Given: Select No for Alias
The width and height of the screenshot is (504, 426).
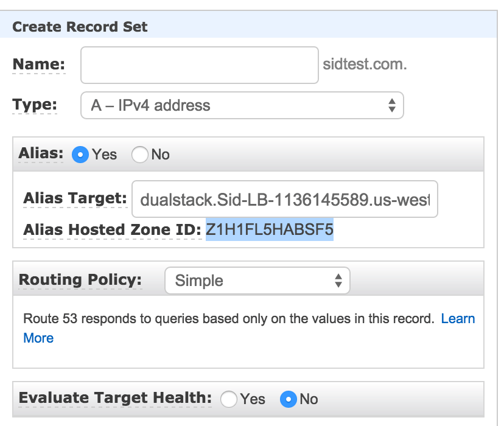Looking at the screenshot, I should coord(140,155).
